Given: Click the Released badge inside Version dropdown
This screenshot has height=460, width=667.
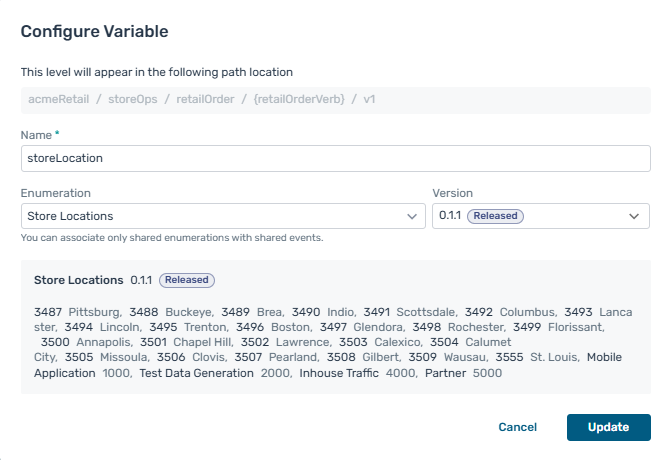Looking at the screenshot, I should pos(497,216).
